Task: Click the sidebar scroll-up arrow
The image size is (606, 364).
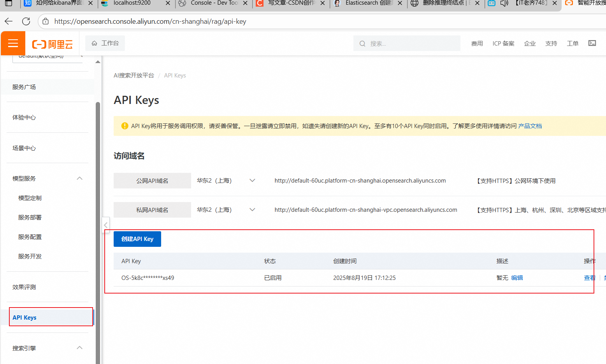Action: click(98, 62)
